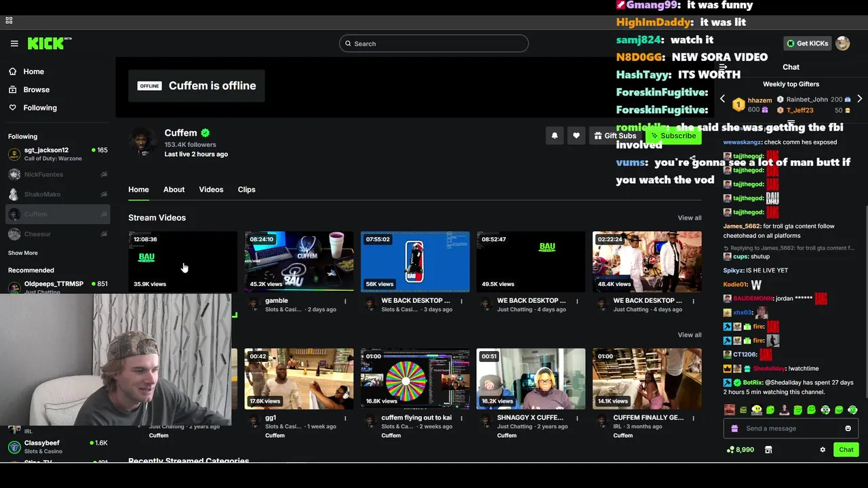Open options for SHNAGGY X CUFFE clip
This screenshot has width=868, height=488.
pyautogui.click(x=577, y=418)
